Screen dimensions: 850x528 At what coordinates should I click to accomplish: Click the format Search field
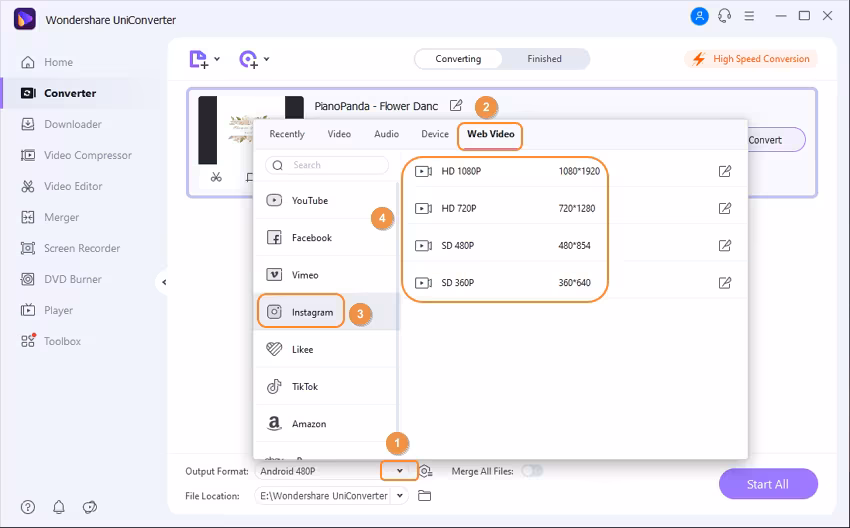327,165
